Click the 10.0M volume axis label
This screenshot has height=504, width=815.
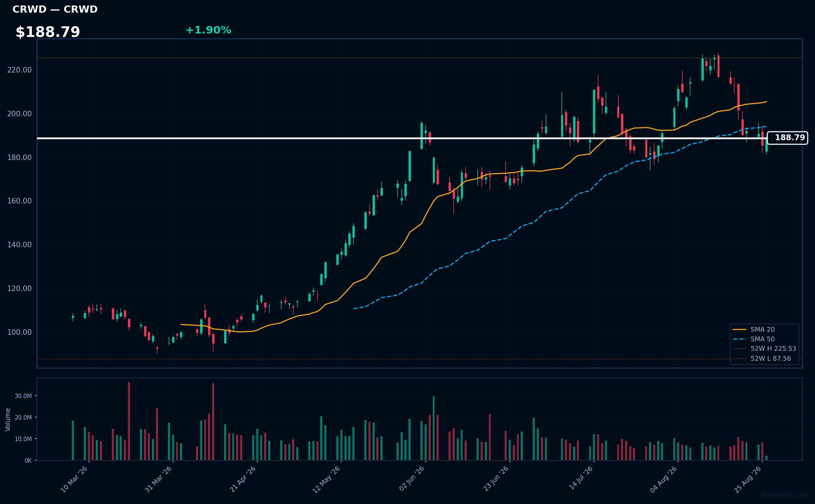(x=23, y=439)
